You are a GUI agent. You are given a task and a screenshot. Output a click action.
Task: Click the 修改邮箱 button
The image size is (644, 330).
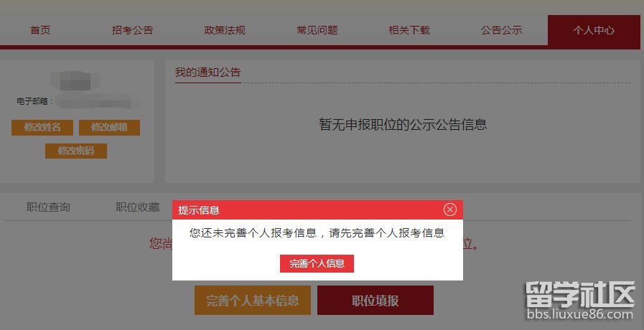pyautogui.click(x=109, y=127)
